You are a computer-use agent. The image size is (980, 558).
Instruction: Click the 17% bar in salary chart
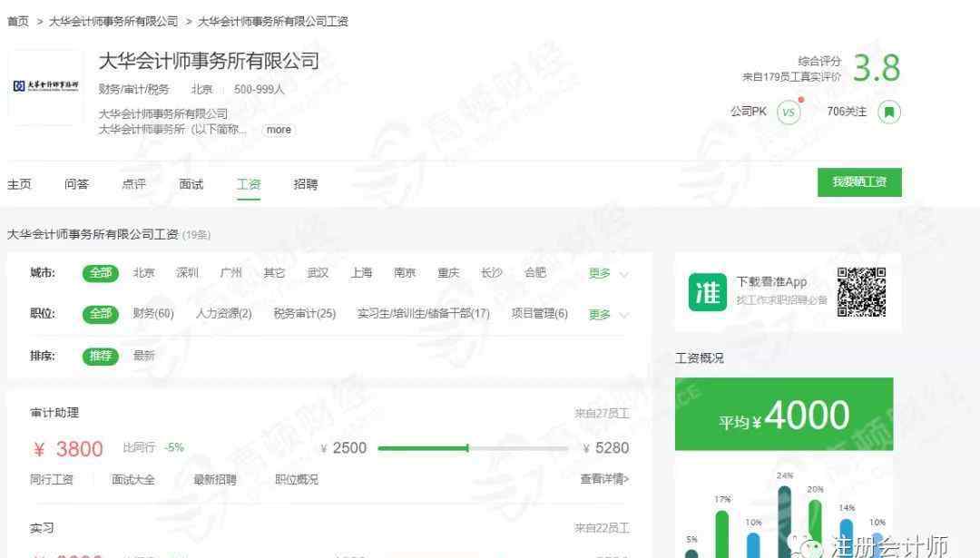[x=722, y=534]
